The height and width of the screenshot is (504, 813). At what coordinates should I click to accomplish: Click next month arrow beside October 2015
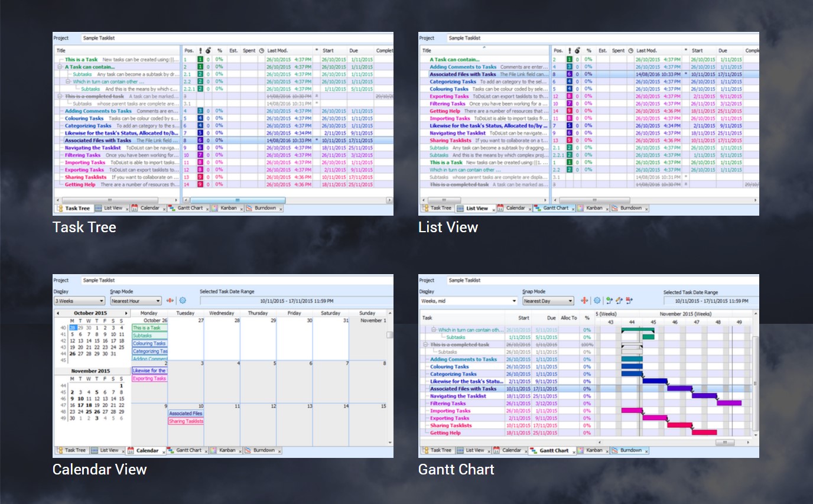coord(126,313)
